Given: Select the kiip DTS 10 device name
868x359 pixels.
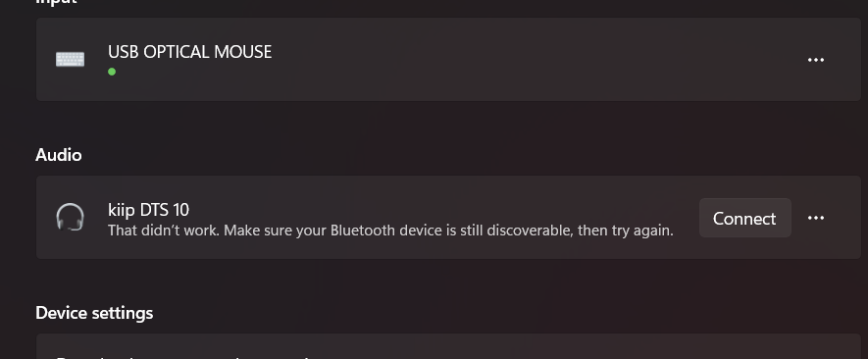Looking at the screenshot, I should pyautogui.click(x=148, y=210).
